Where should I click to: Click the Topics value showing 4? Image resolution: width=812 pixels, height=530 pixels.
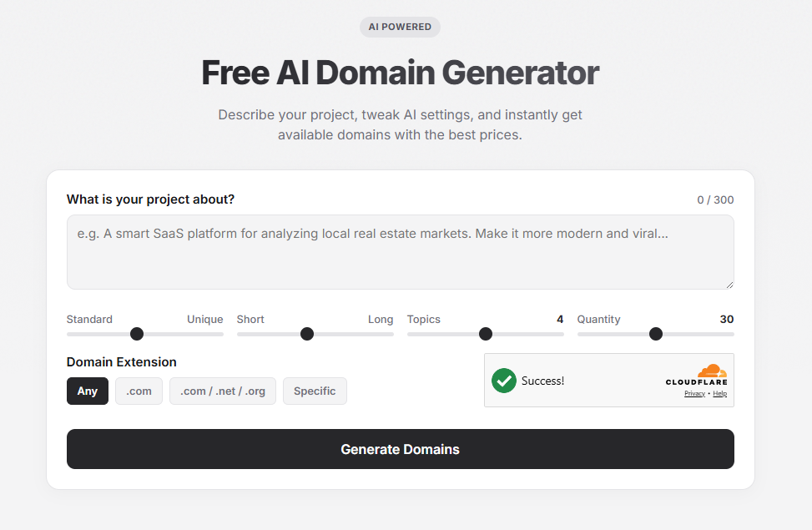tap(559, 320)
